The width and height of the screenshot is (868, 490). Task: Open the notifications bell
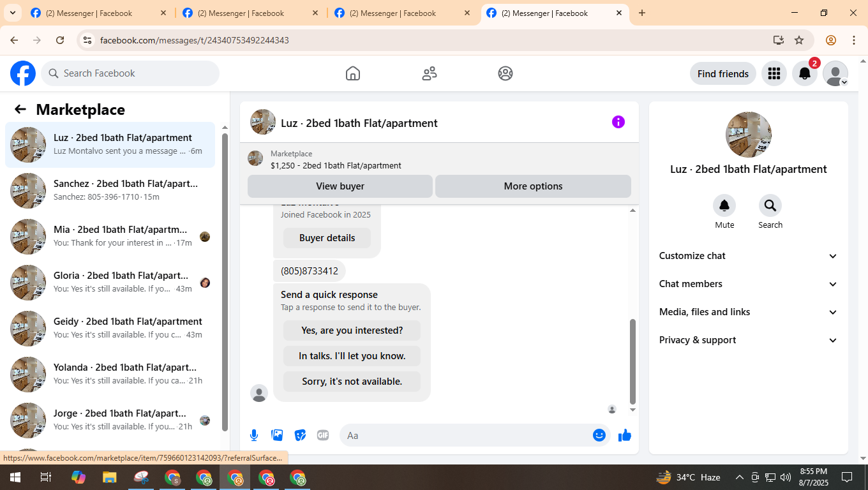pos(805,73)
